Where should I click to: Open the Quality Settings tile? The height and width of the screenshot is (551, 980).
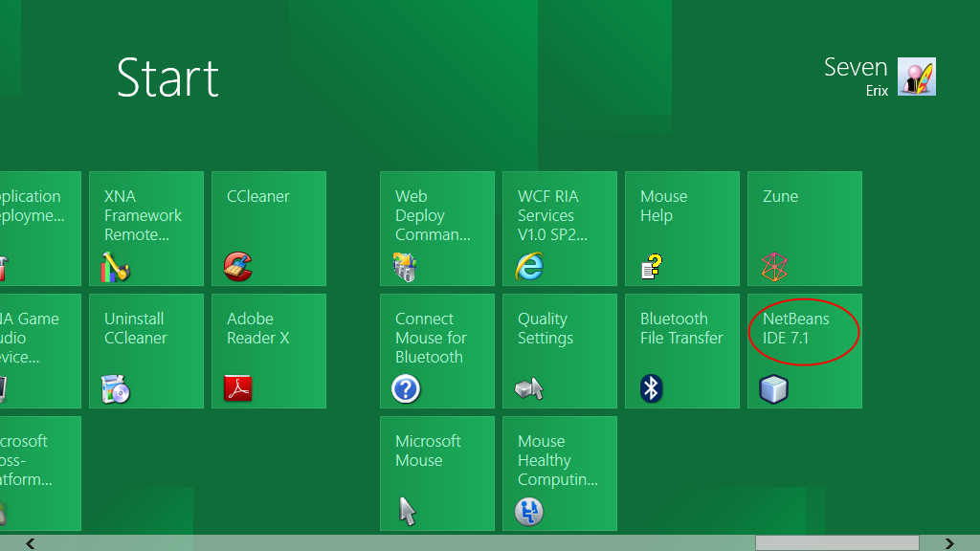click(x=560, y=351)
